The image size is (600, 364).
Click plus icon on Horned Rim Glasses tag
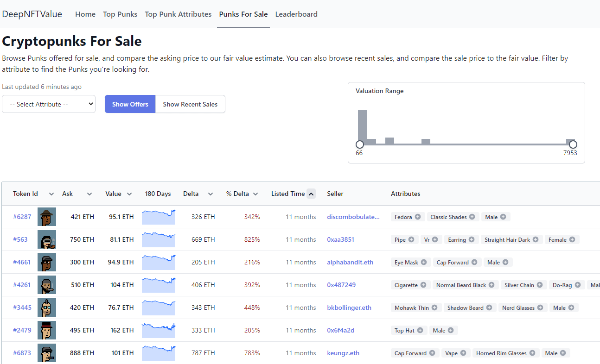coord(532,353)
